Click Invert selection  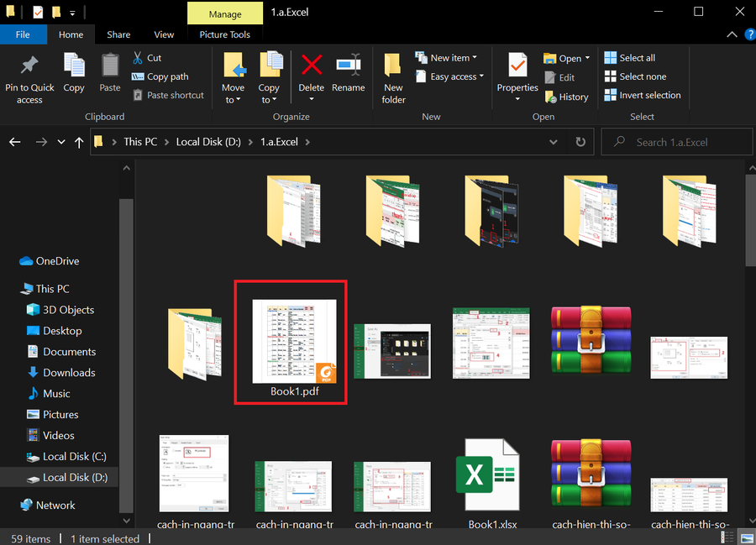click(643, 96)
